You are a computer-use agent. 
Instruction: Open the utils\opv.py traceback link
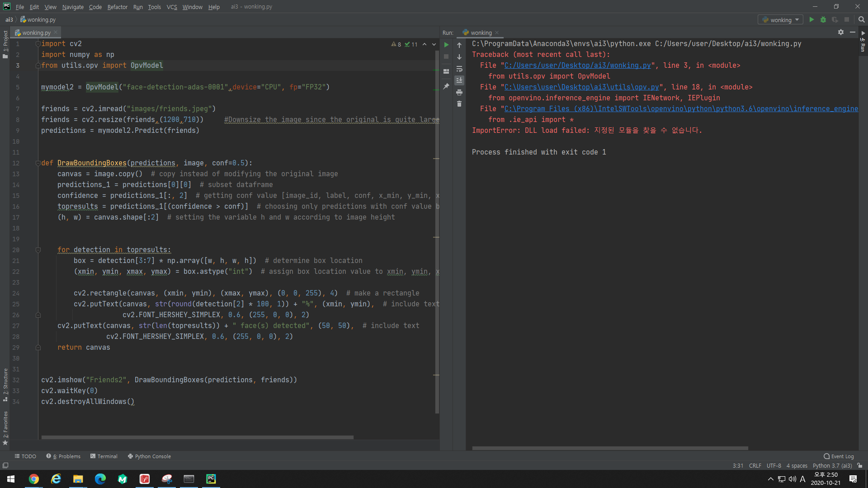(581, 87)
